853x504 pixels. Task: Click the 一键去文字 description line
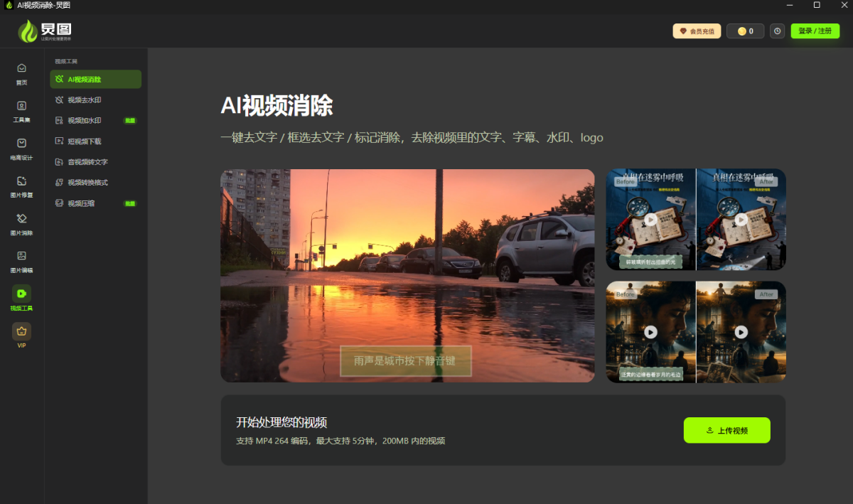tap(412, 138)
